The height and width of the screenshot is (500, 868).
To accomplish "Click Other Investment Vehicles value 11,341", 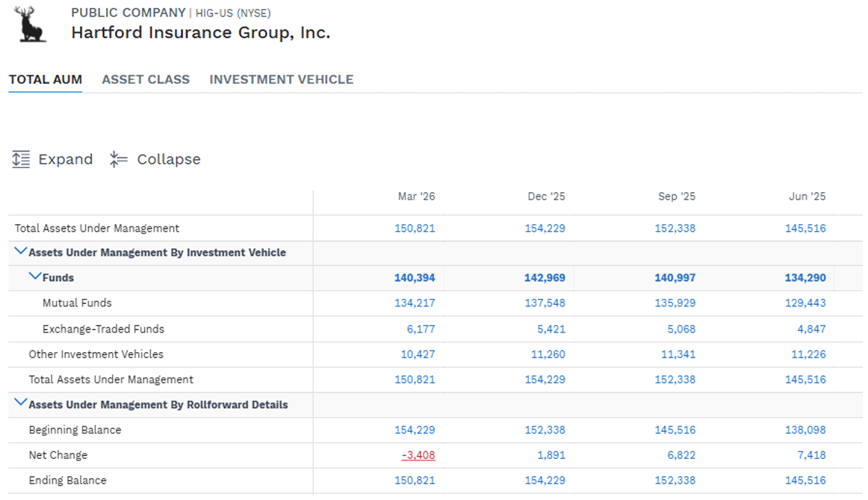I will [678, 354].
